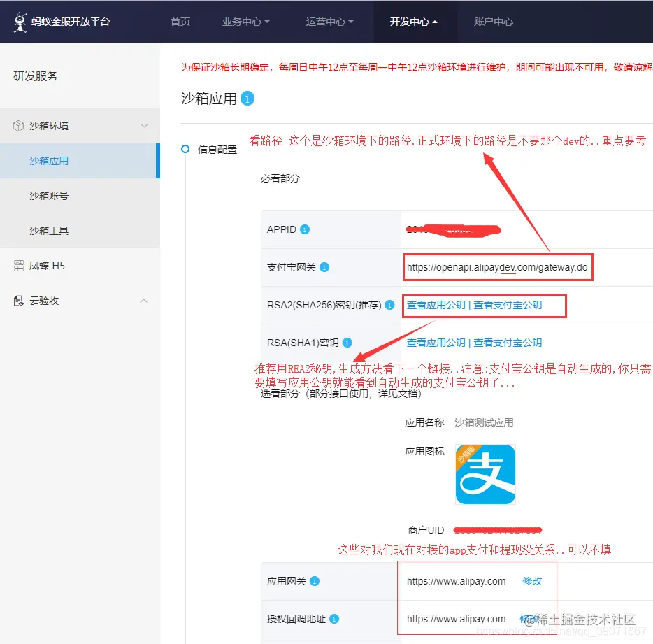Click 修改 in the 授权回调地址 row
The height and width of the screenshot is (644, 653).
tap(530, 619)
